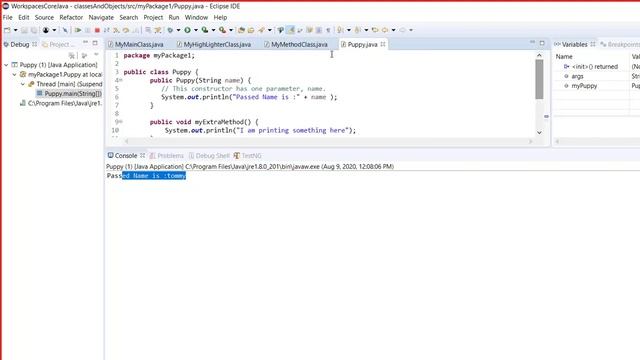Collapse the Thread [main] node
640x360 pixels.
23,84
